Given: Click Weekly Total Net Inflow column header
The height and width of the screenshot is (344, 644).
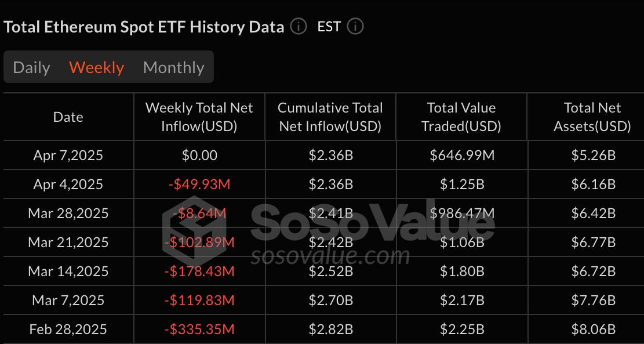Looking at the screenshot, I should pyautogui.click(x=199, y=117).
